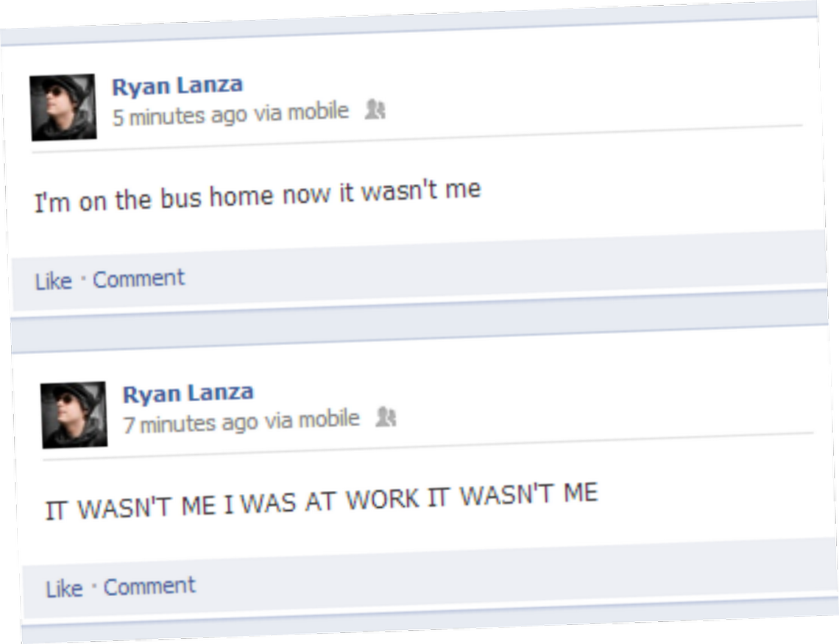Like the "I'm on the bus home" post
This screenshot has height=644, width=839.
54,281
